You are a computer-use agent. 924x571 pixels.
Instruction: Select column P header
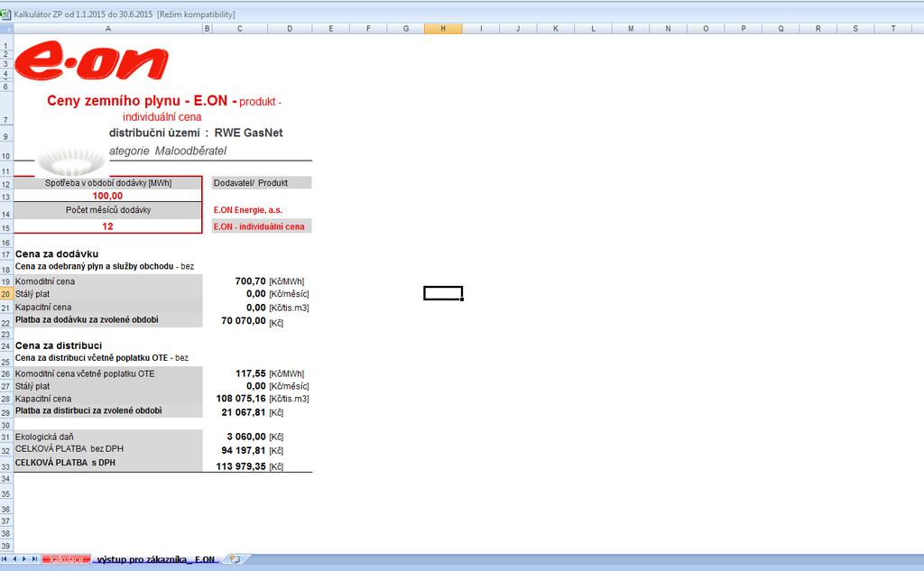744,28
